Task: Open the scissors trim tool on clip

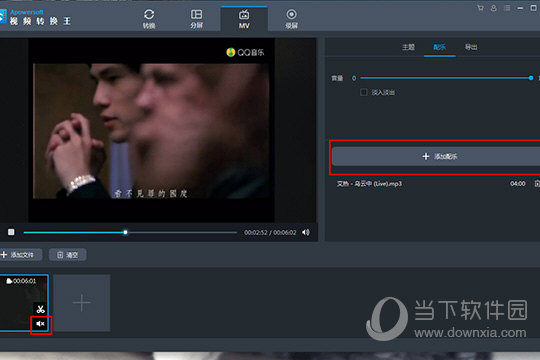Action: point(41,309)
